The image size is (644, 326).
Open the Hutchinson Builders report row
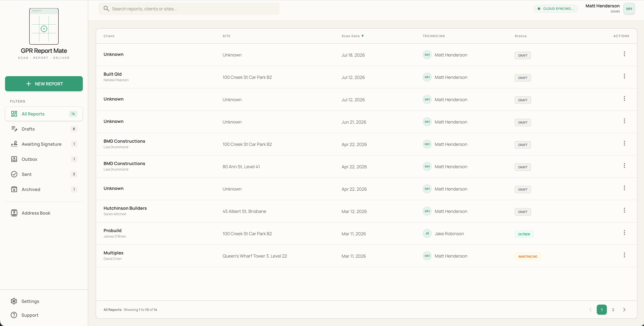[x=366, y=211]
